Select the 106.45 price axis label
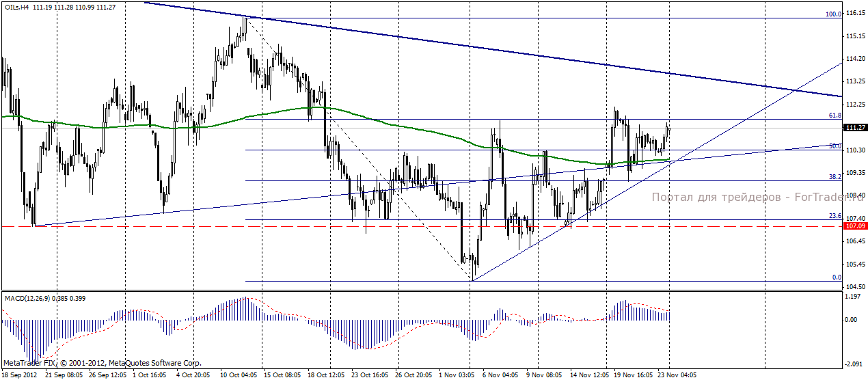The height and width of the screenshot is (380, 868). click(x=855, y=241)
